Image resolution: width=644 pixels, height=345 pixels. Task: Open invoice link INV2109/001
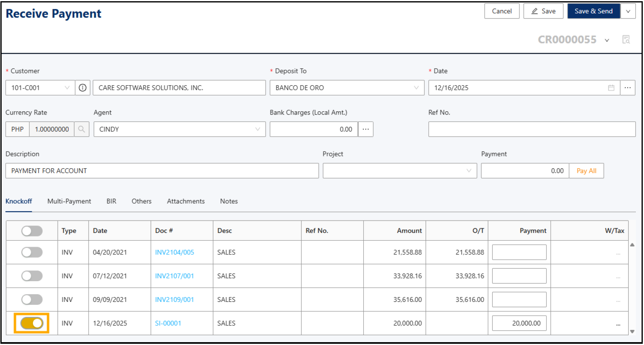[x=175, y=299]
